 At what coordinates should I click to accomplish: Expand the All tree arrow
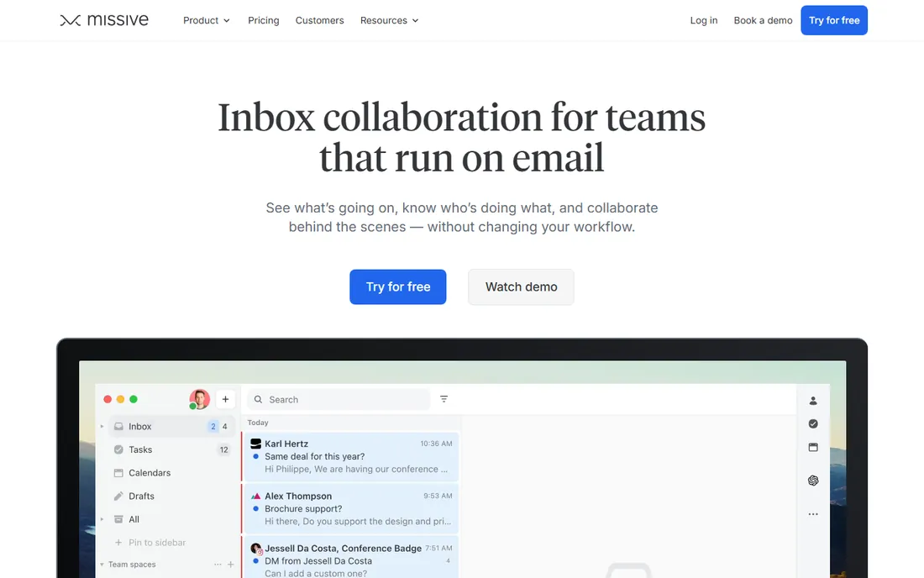click(102, 519)
